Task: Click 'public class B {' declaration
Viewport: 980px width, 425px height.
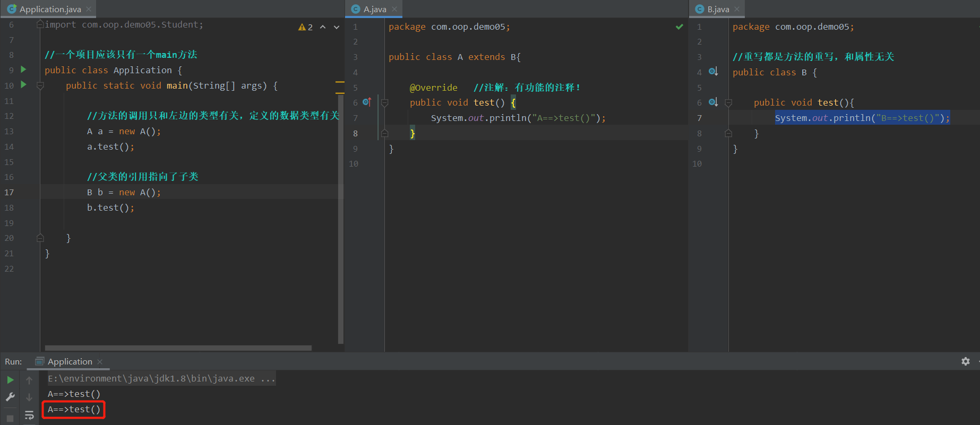Action: [775, 72]
